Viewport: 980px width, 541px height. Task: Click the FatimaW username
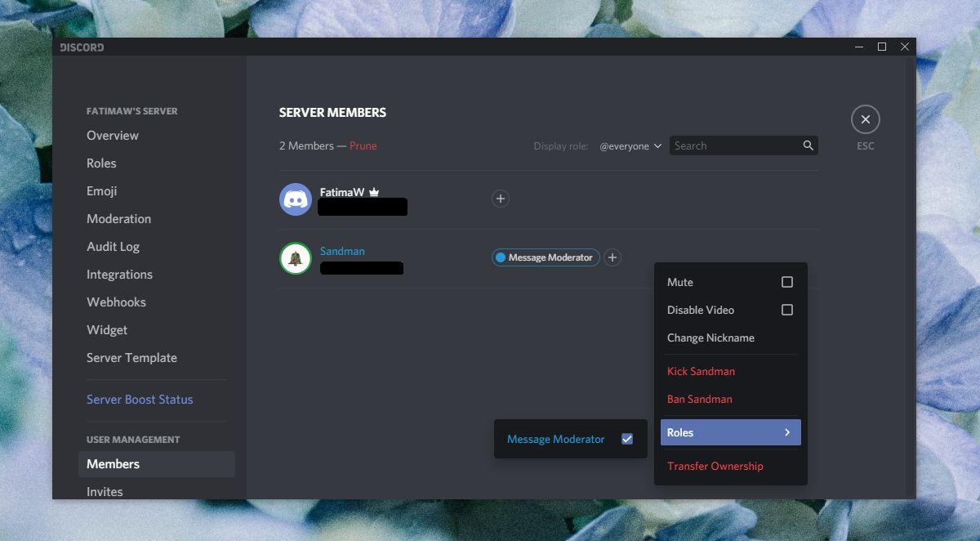click(x=341, y=193)
